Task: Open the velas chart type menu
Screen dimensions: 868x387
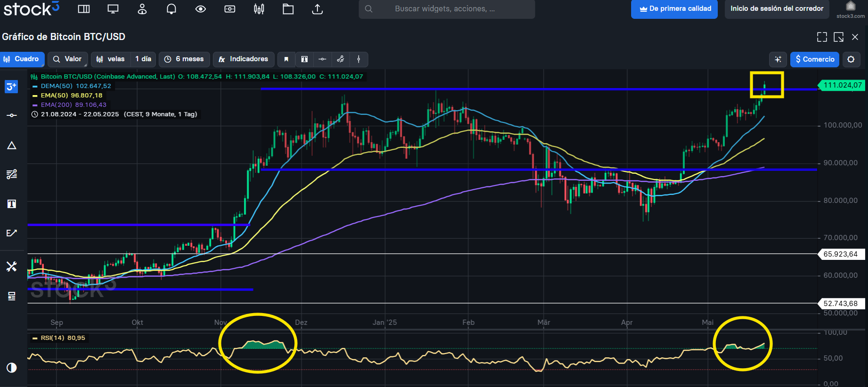Action: [111, 59]
